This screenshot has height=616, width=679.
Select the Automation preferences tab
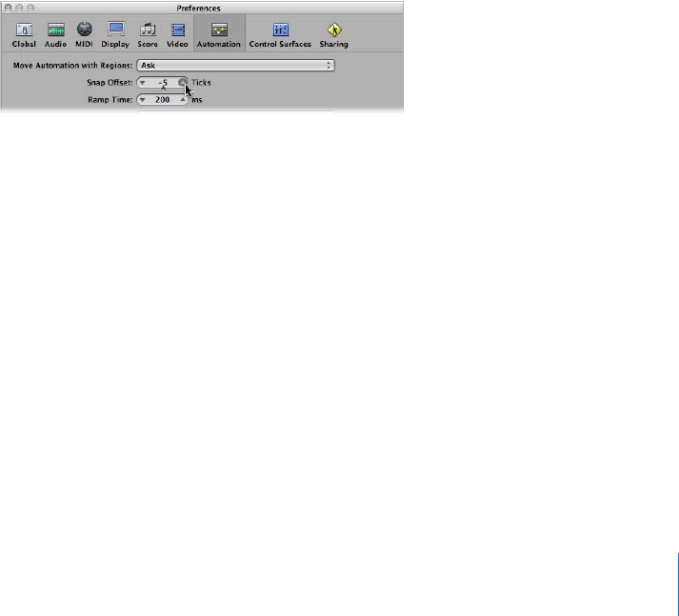click(x=219, y=35)
